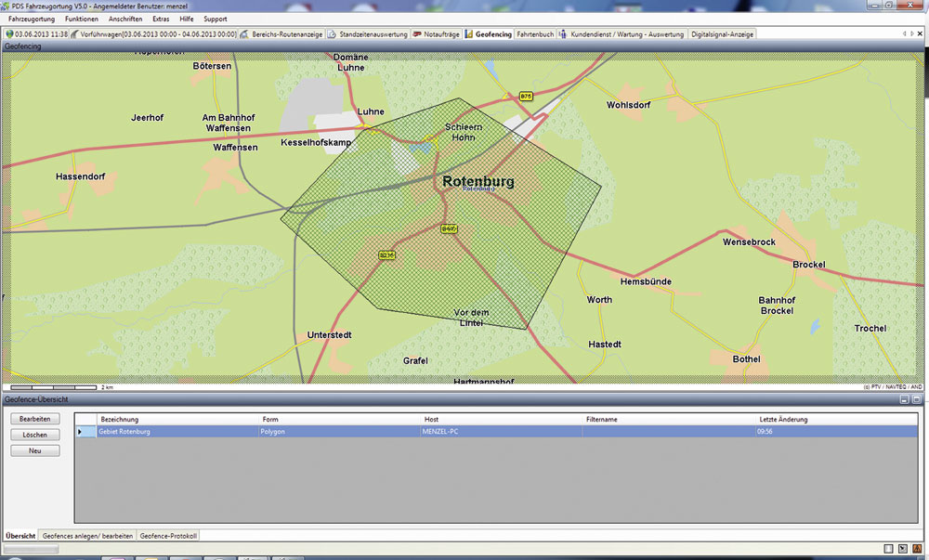The height and width of the screenshot is (560, 929).
Task: Click the B440 road shield on the map
Action: pyautogui.click(x=449, y=228)
